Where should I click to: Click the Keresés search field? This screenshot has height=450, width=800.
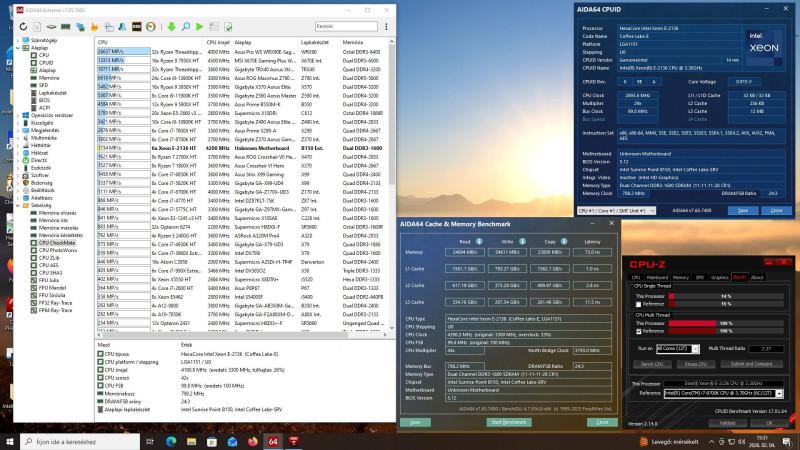coord(346,26)
